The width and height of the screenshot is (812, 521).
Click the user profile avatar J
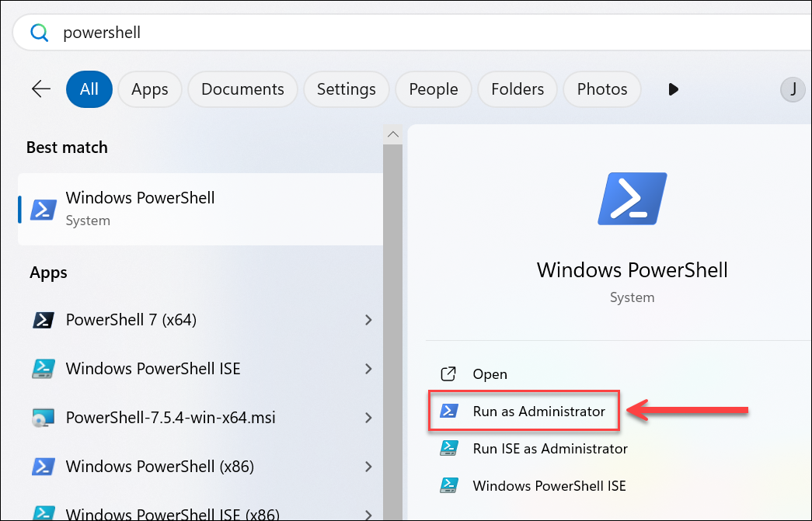click(x=793, y=89)
